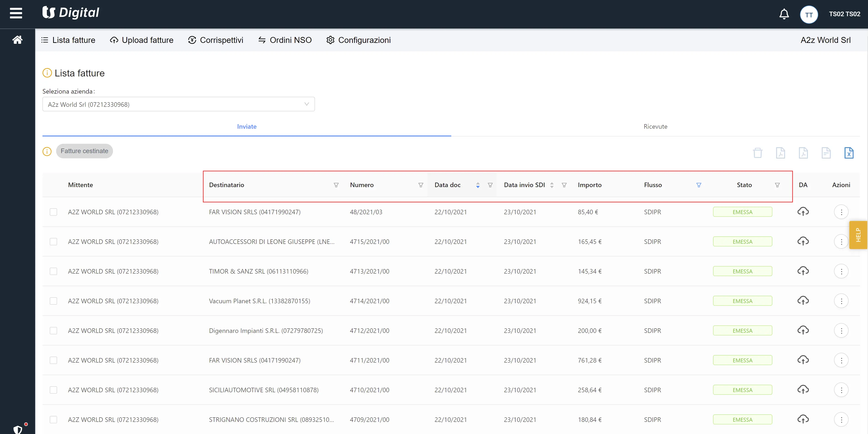Viewport: 868px width, 434px height.
Task: Click the Fatture cestinate button
Action: tap(84, 151)
